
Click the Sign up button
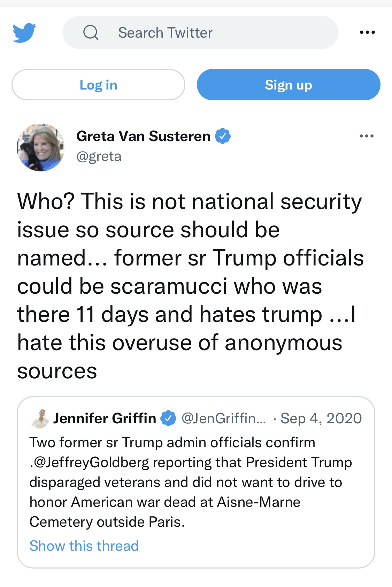(289, 85)
